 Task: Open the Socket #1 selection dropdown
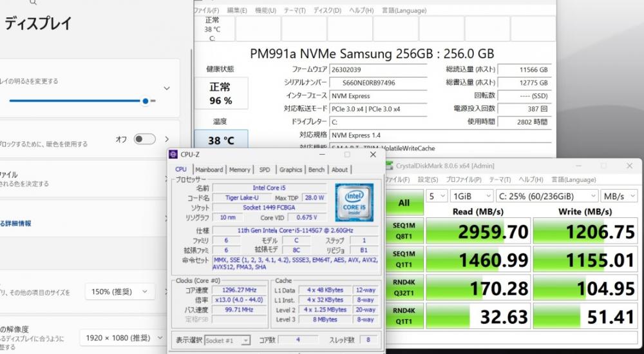click(227, 340)
